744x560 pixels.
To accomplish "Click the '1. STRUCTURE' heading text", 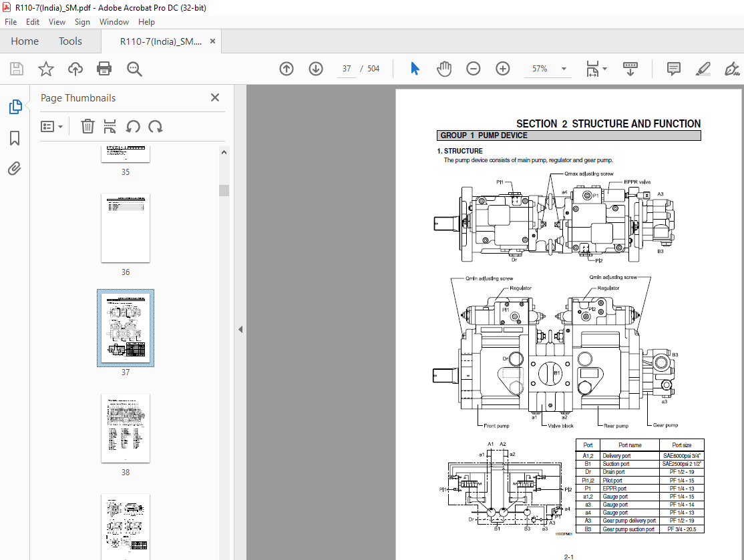I will pos(459,151).
